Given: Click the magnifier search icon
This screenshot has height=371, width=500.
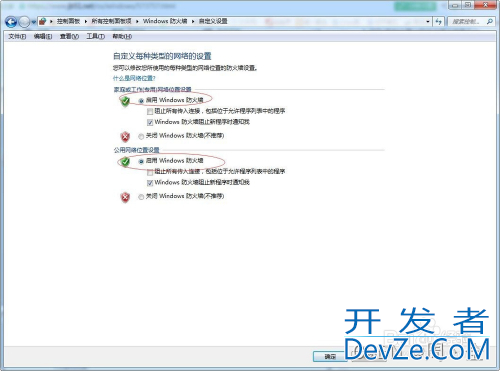Looking at the screenshot, I should [x=489, y=22].
